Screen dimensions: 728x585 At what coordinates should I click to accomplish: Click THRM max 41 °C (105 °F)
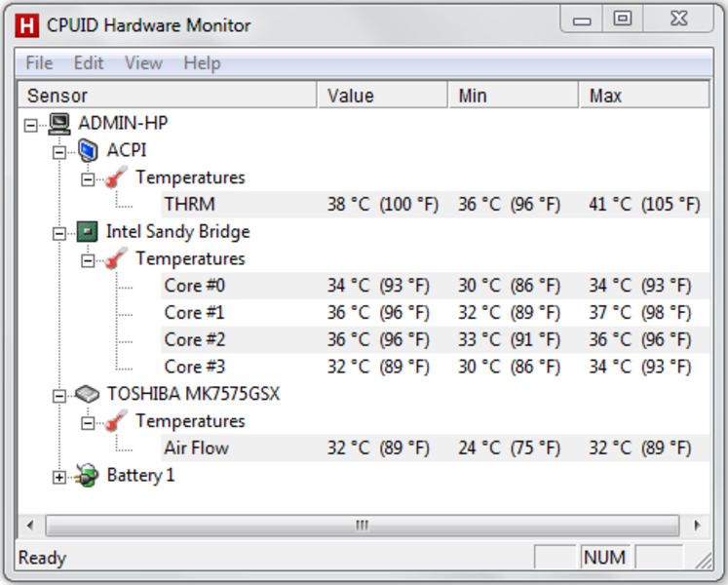coord(644,205)
